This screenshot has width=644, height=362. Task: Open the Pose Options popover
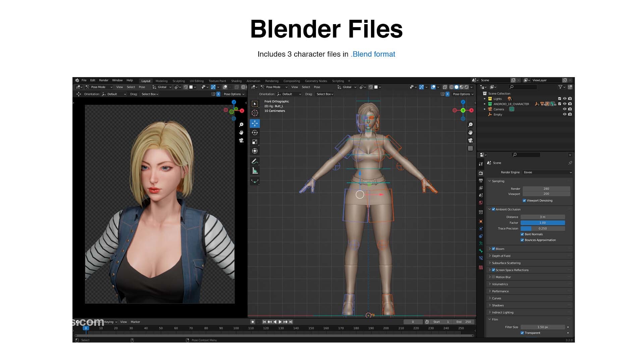tap(463, 94)
